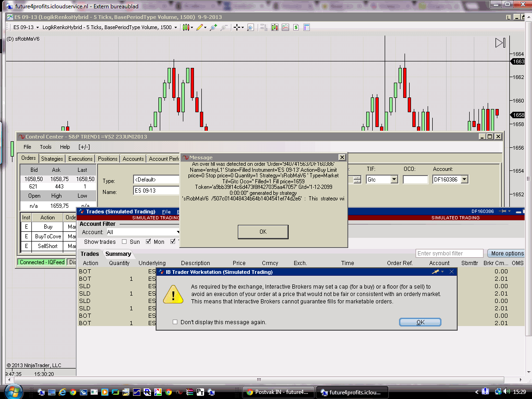Open the Tools menu in Control Center
The width and height of the screenshot is (532, 399).
[46, 147]
